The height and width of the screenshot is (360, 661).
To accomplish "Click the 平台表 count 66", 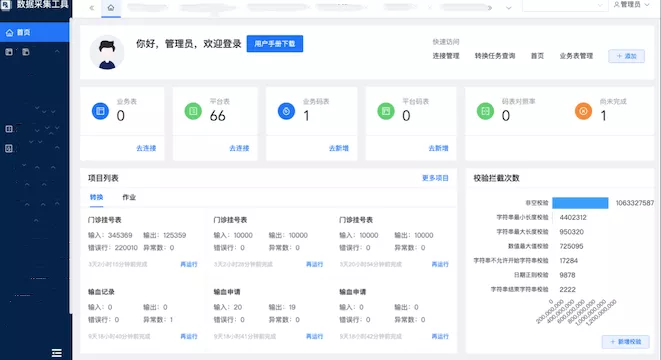I will pyautogui.click(x=218, y=116).
